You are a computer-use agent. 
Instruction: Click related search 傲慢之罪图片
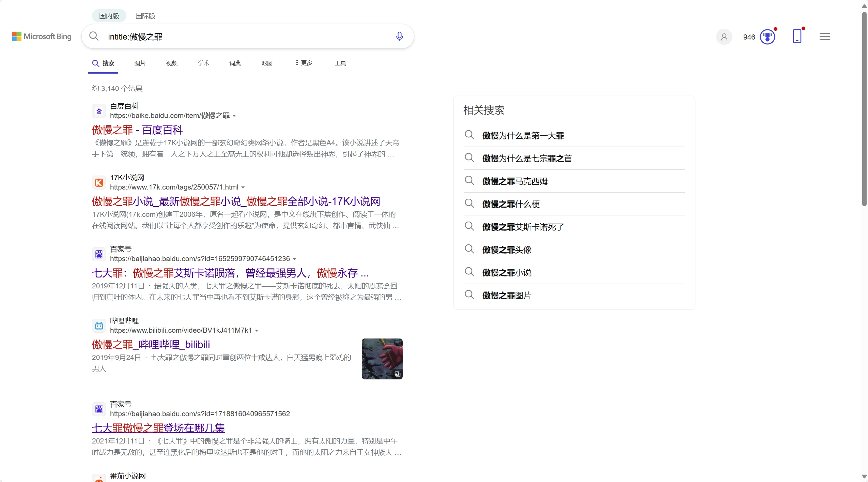point(507,296)
